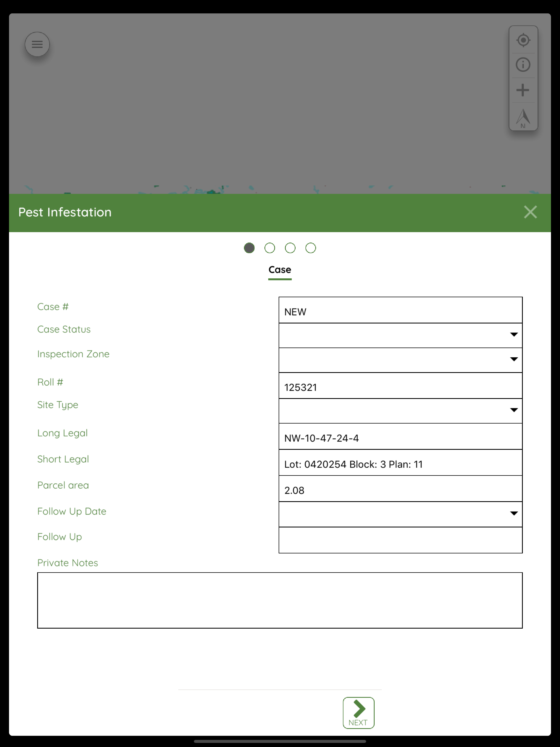Click the Case # field with NEW
This screenshot has height=747, width=560.
pos(400,310)
